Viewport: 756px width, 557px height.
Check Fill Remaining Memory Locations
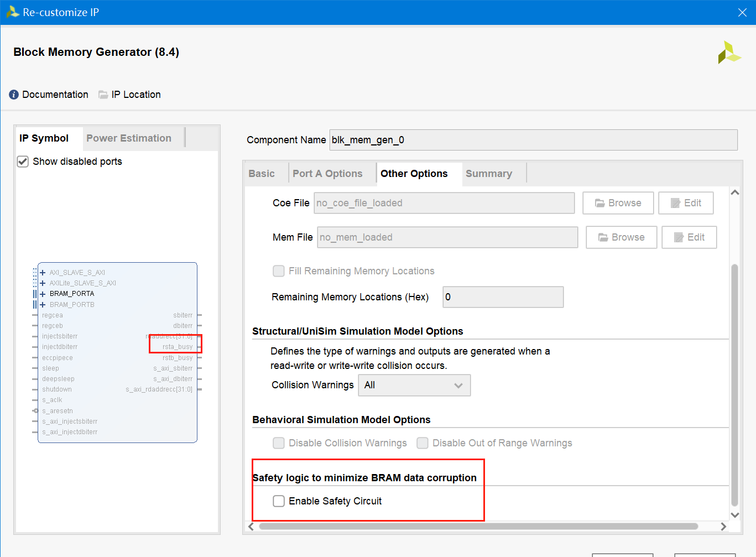279,271
